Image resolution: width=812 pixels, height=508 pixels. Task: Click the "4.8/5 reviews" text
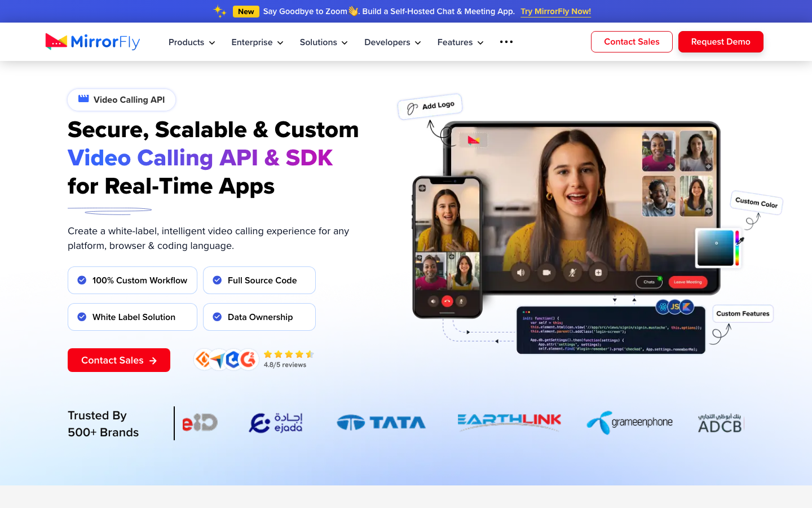pyautogui.click(x=285, y=365)
